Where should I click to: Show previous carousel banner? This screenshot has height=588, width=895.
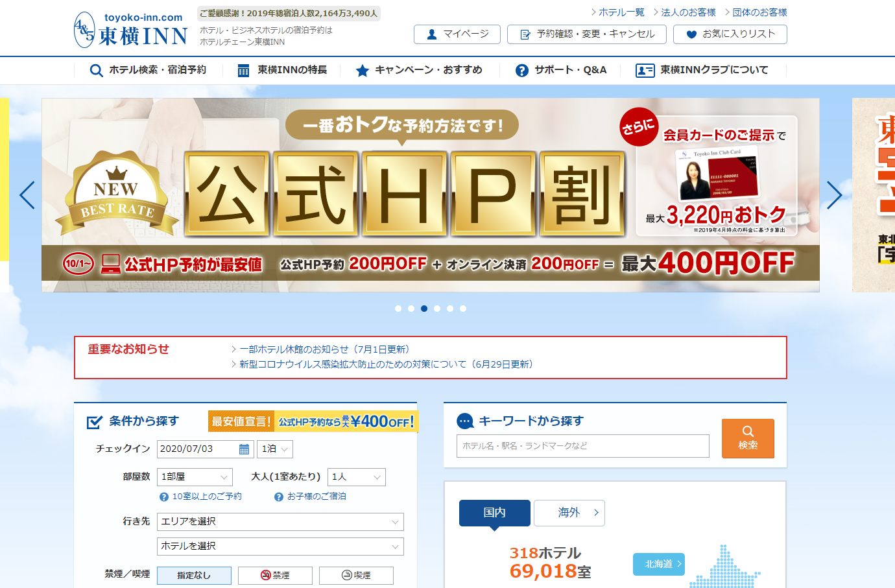click(27, 195)
